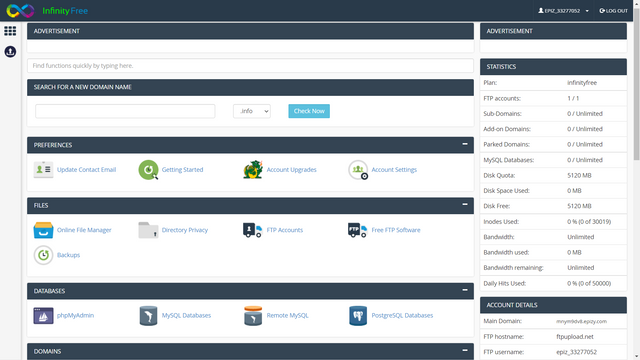This screenshot has height=360, width=640.
Task: Click the upload sidebar icon
Action: point(10,51)
